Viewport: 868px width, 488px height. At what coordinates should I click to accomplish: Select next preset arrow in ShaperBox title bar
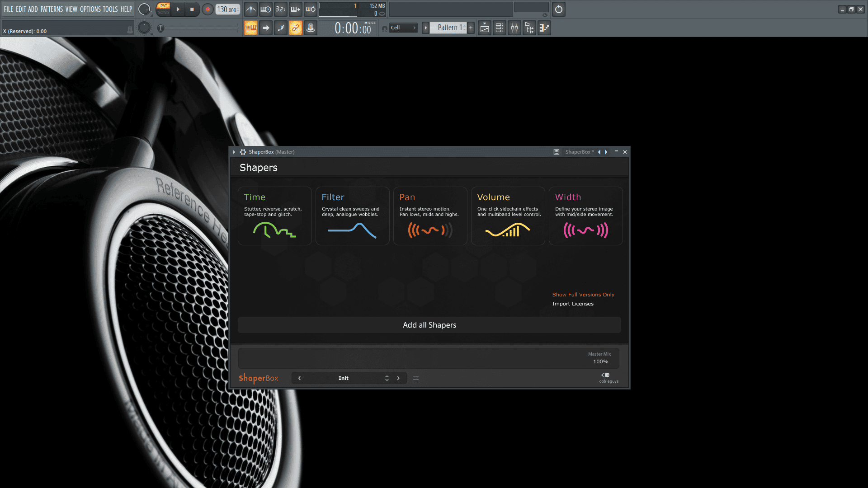606,152
